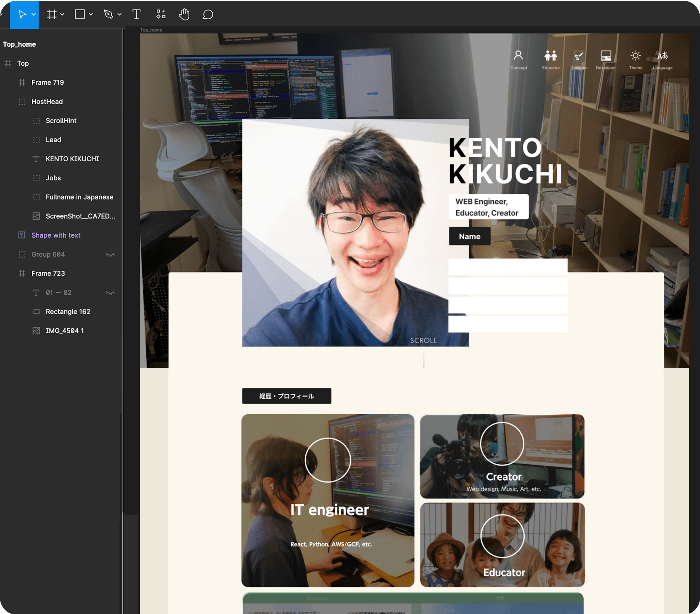Select the Rectangle shape tool
Viewport: 700px width, 614px height.
click(x=80, y=15)
